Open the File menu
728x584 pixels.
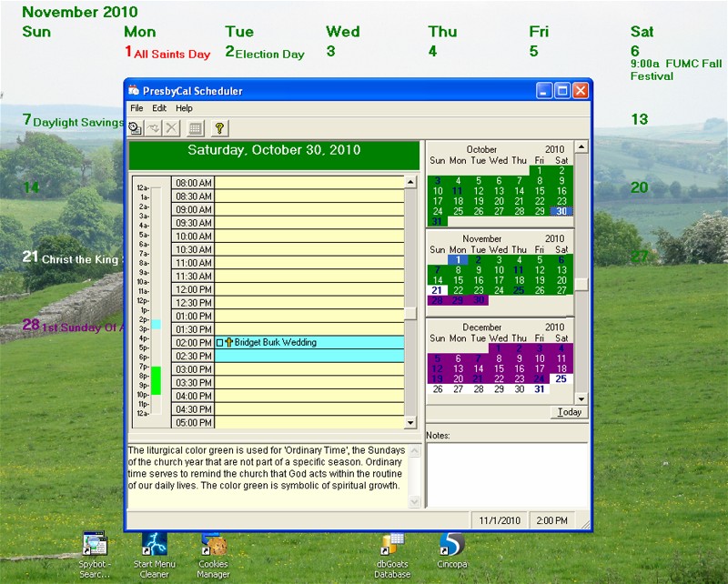(x=136, y=108)
